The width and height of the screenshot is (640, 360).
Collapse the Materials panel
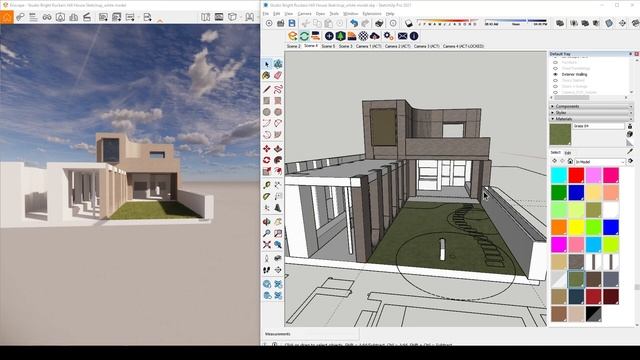coord(591,118)
